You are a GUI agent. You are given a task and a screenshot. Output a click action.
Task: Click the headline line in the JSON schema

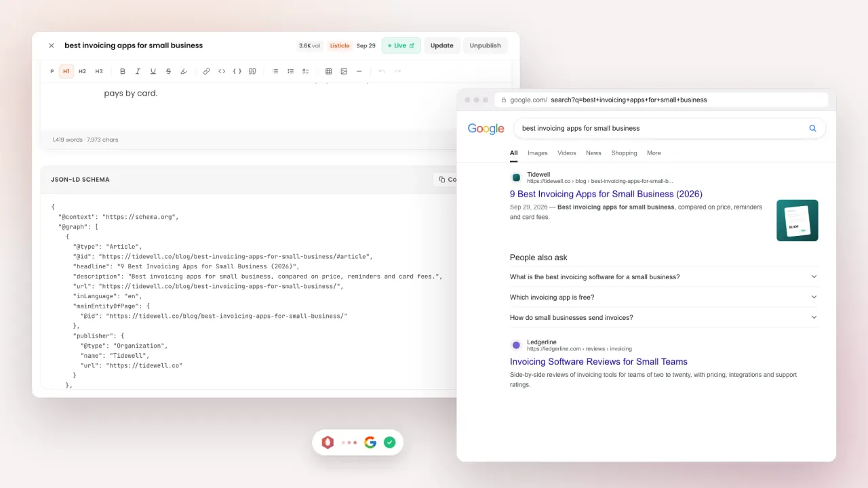click(x=186, y=266)
